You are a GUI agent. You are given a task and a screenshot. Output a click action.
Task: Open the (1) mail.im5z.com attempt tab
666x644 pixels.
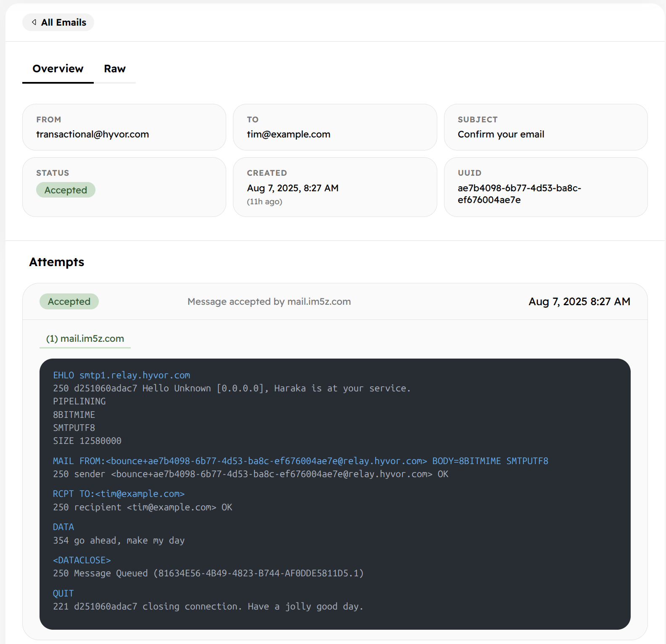point(85,339)
